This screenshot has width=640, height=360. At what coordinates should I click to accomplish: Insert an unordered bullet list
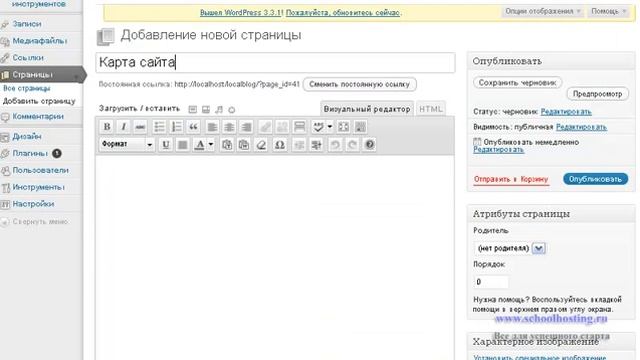159,127
